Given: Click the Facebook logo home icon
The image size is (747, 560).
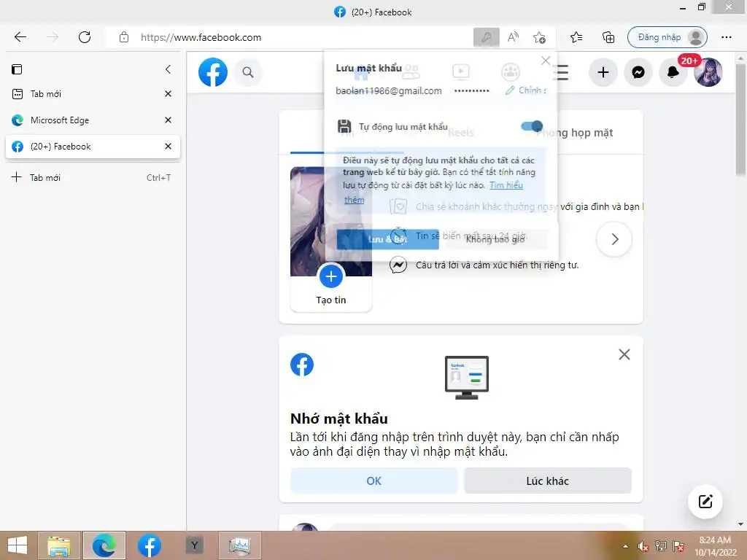Looking at the screenshot, I should coord(213,72).
